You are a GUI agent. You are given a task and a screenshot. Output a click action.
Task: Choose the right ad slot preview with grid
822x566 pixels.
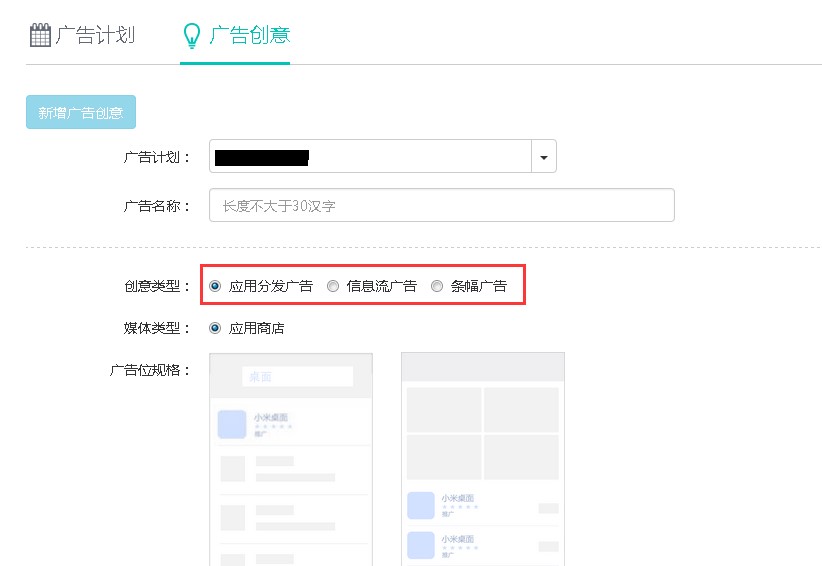[482, 459]
